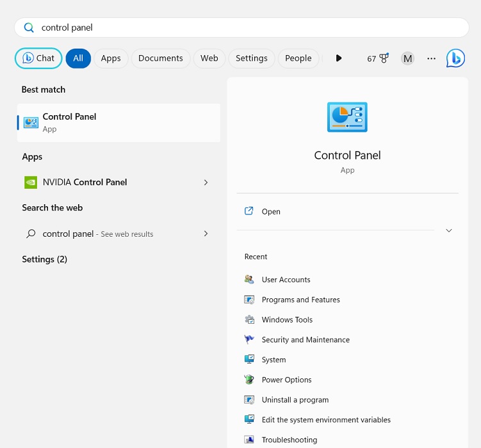Click the play arrow to show more filters

[x=339, y=58]
